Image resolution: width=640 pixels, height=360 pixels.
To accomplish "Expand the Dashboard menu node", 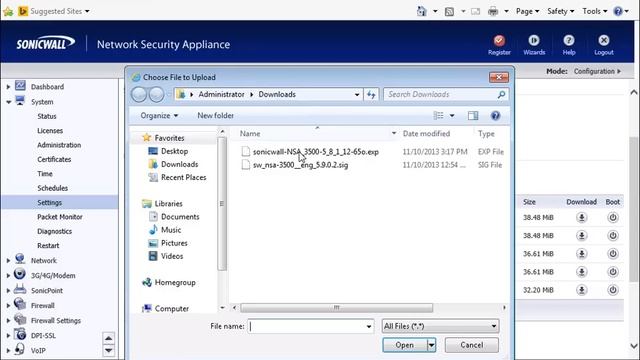I will click(8, 87).
